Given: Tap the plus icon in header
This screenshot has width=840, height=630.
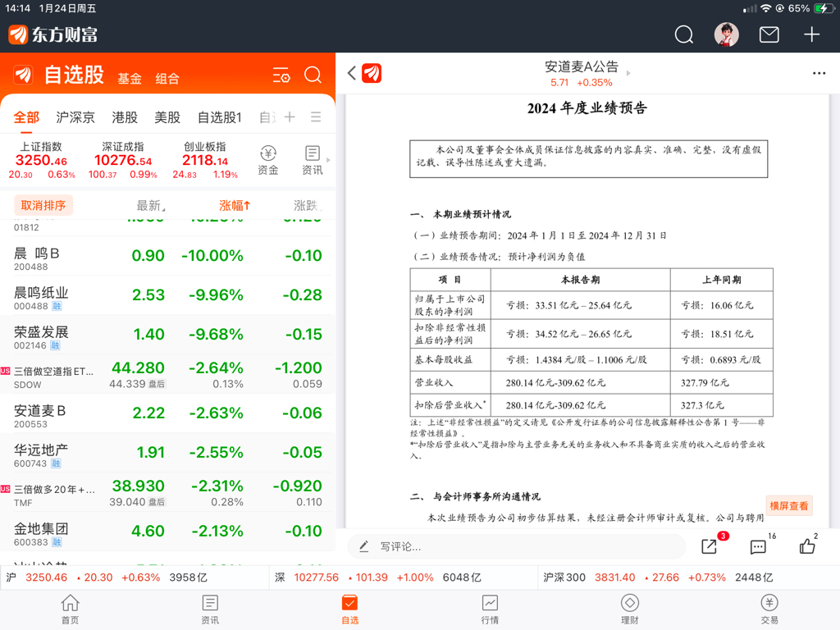Looking at the screenshot, I should (x=811, y=34).
